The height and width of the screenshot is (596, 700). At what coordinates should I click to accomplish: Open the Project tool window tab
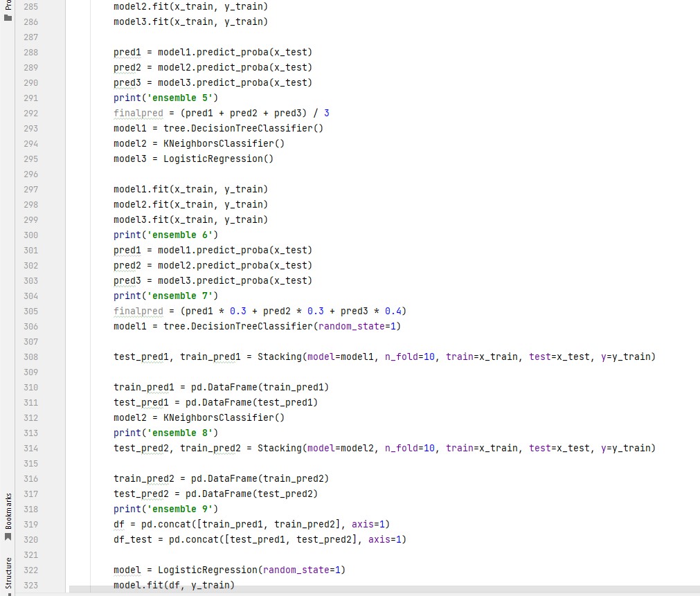point(7,6)
